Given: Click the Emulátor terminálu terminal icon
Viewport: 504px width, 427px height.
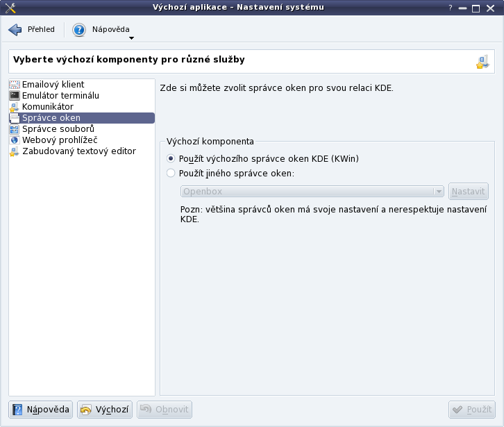Looking at the screenshot, I should (15, 96).
